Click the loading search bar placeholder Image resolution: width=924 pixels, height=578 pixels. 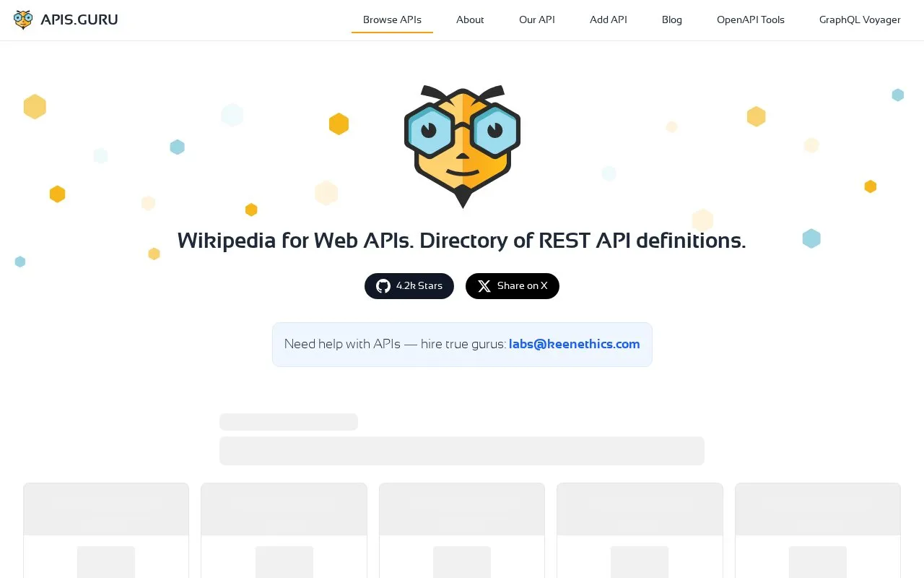[462, 451]
